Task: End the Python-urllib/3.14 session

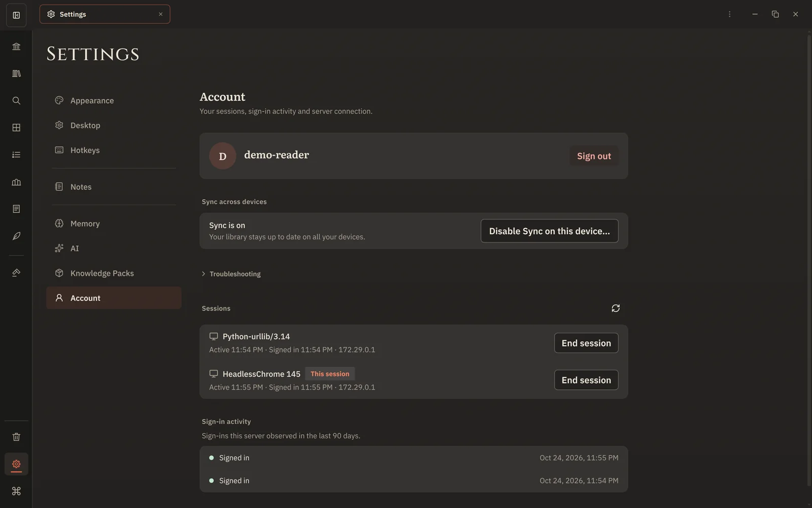Action: [586, 343]
